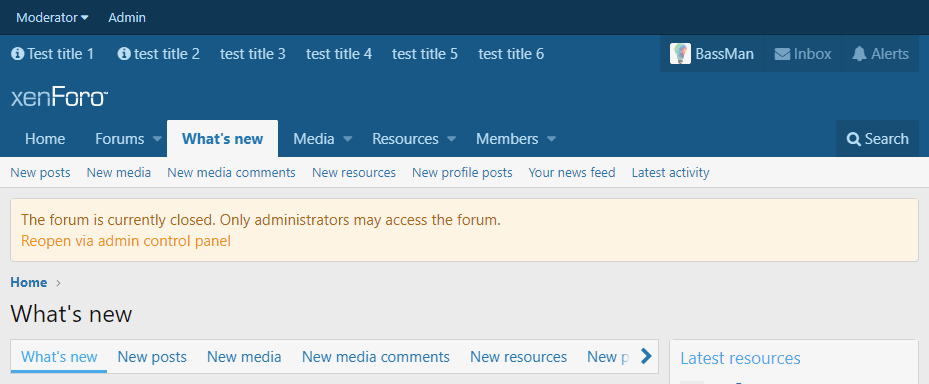Open the test title 4 link
Image resolution: width=929 pixels, height=384 pixels.
(339, 54)
